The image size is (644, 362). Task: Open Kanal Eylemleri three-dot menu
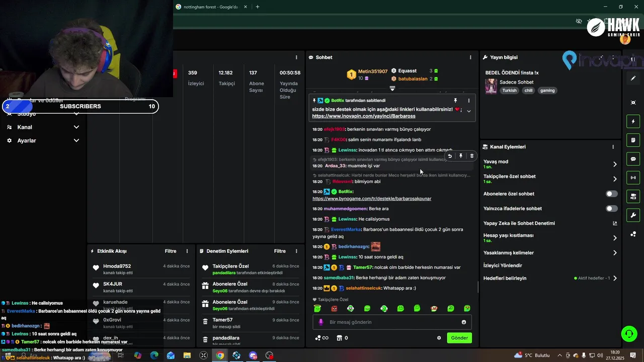point(613,147)
